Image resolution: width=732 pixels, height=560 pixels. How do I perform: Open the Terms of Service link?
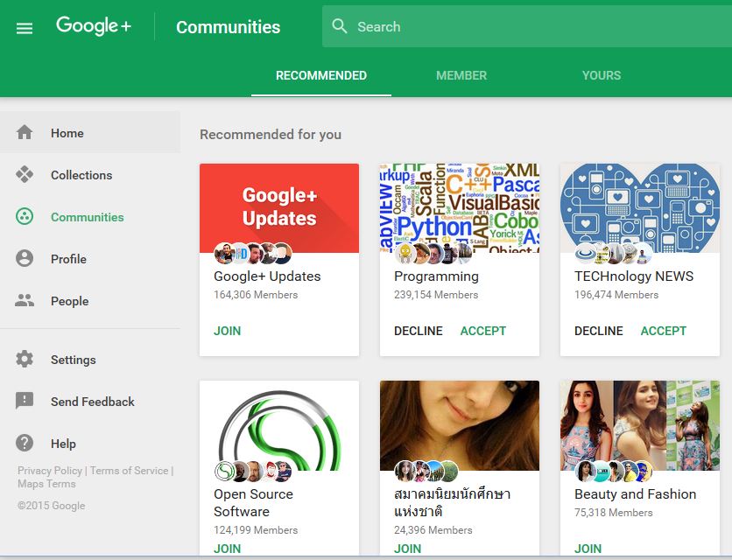pos(130,471)
